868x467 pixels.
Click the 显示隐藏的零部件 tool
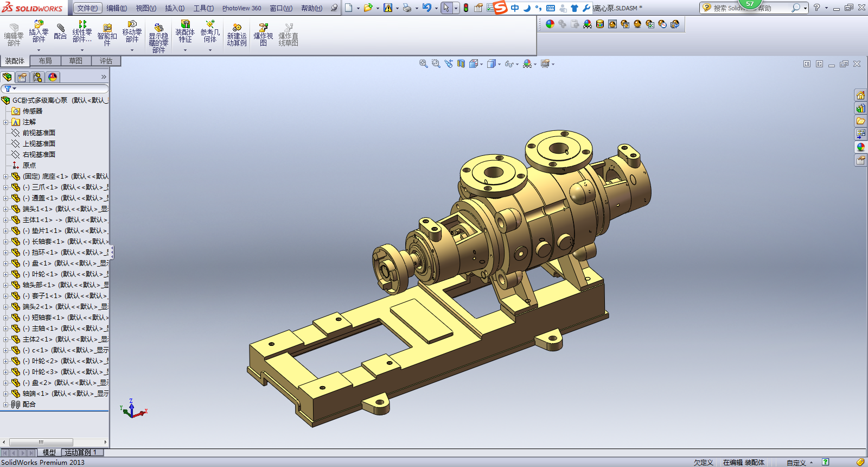point(158,37)
